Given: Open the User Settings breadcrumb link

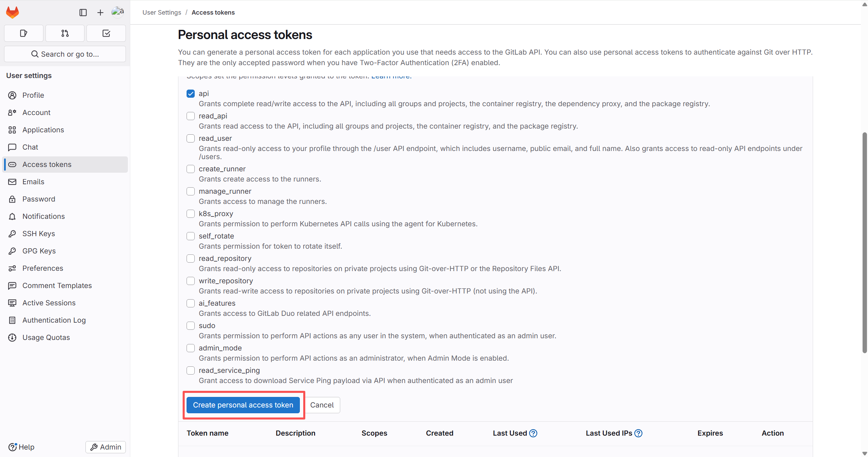Looking at the screenshot, I should 162,13.
